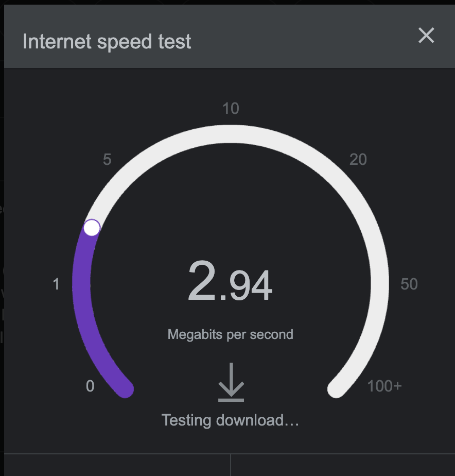This screenshot has width=455, height=476.
Task: Click the "Internet speed test" title
Action: 107,41
